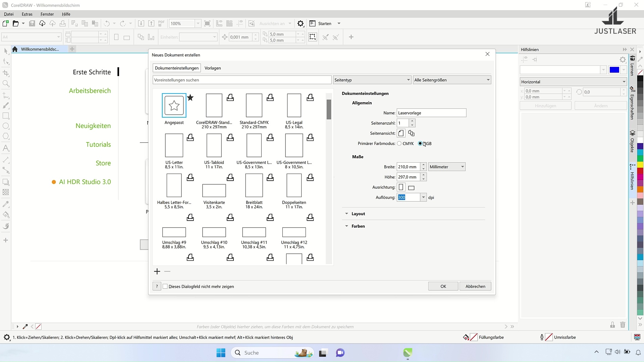Select the Visitenkarte page preset thumbnail
The height and width of the screenshot is (362, 644).
tap(214, 190)
